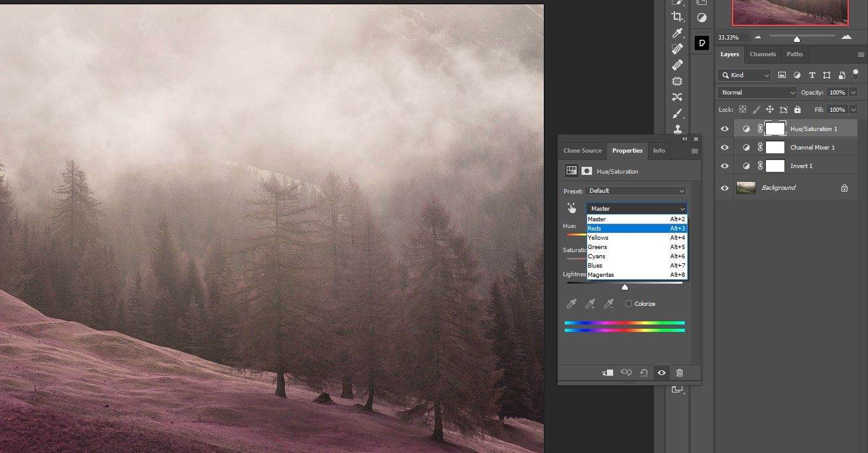Viewport: 868px width, 453px height.
Task: Choose Cyans from the channel list
Action: click(x=637, y=256)
